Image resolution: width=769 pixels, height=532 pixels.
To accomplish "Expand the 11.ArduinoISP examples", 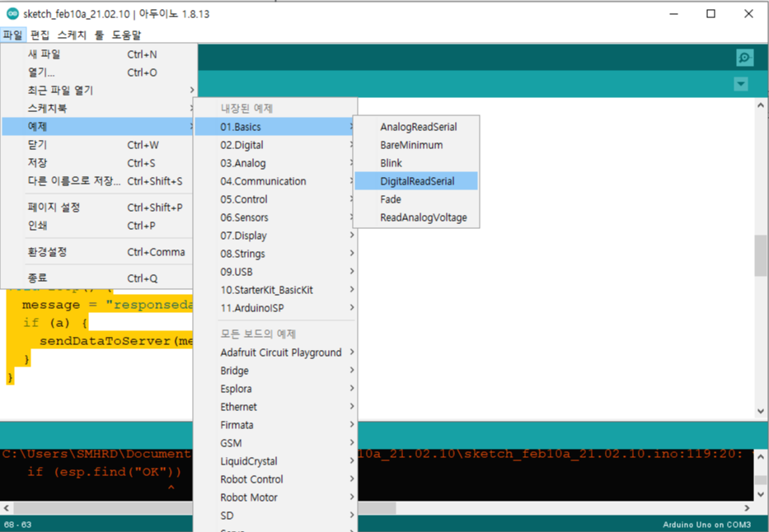I will [x=274, y=308].
